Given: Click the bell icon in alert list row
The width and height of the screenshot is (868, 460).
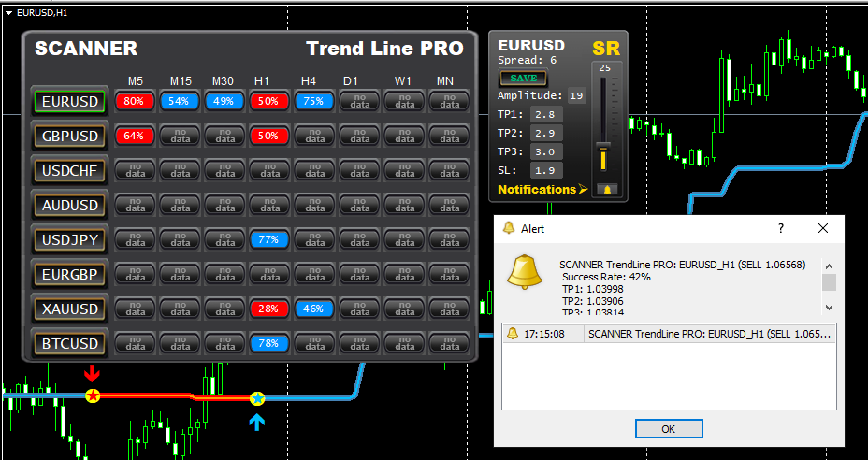Looking at the screenshot, I should [x=513, y=334].
